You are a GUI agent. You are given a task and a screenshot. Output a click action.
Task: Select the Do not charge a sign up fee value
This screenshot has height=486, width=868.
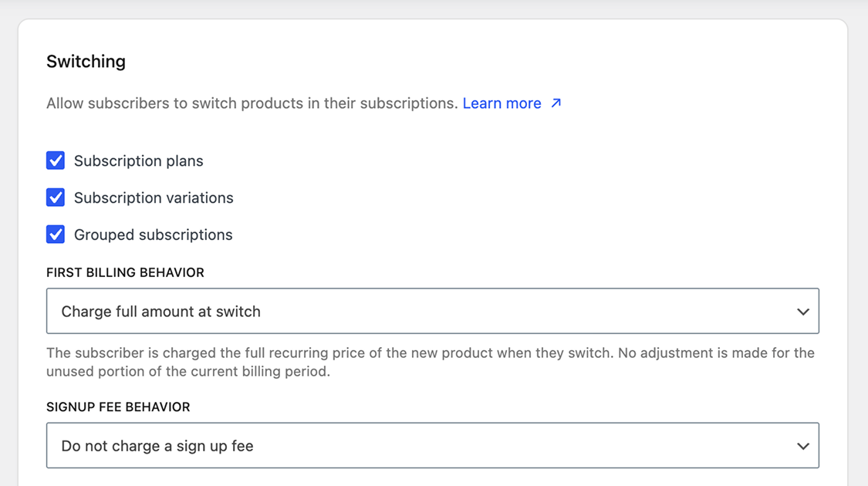pos(157,446)
